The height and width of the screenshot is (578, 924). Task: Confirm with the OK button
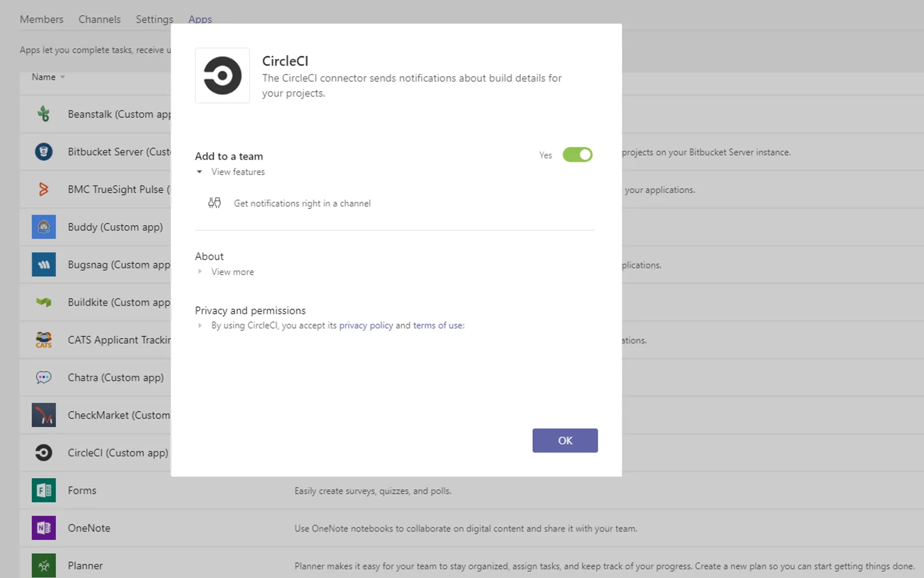565,440
